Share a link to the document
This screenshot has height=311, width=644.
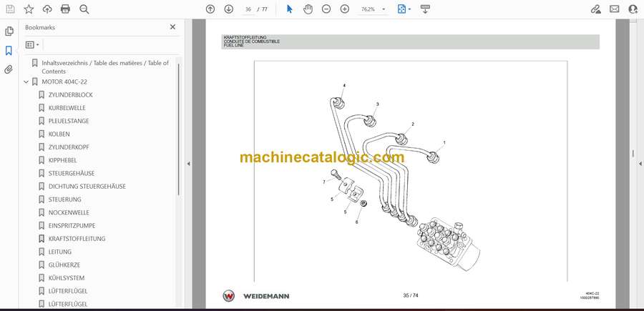(595, 9)
